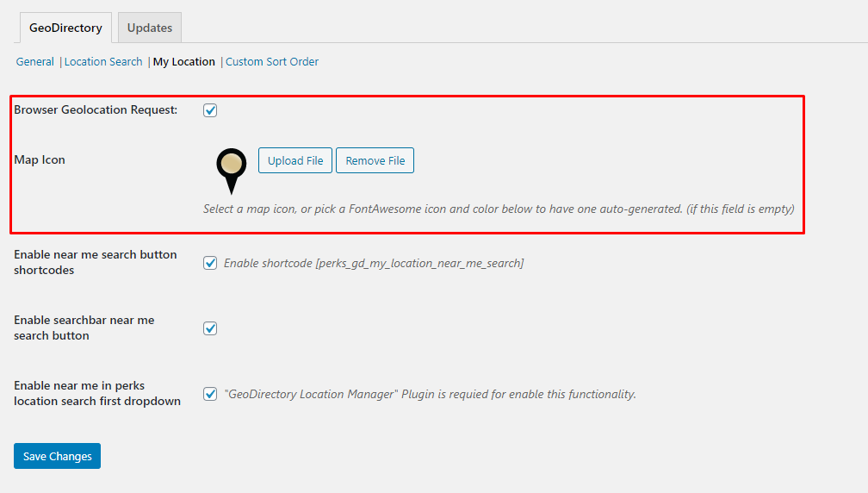
Task: Go to the General settings link
Action: pyautogui.click(x=34, y=61)
